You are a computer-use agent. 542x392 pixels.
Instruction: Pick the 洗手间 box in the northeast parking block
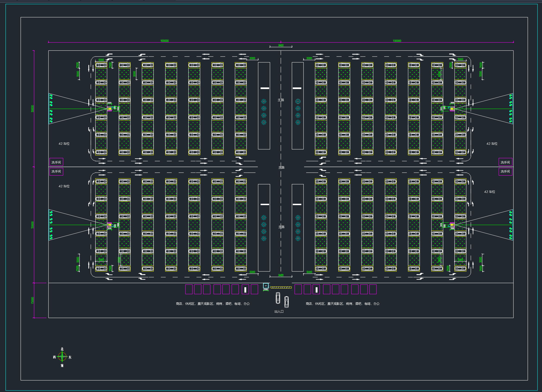click(x=505, y=162)
